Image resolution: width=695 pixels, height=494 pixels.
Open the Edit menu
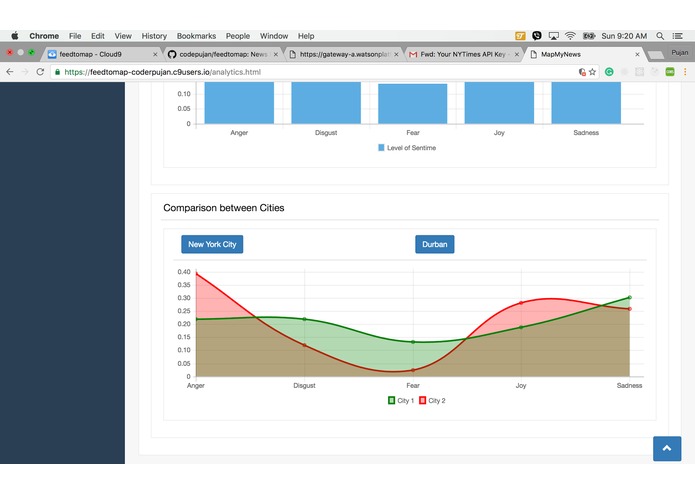(x=98, y=36)
